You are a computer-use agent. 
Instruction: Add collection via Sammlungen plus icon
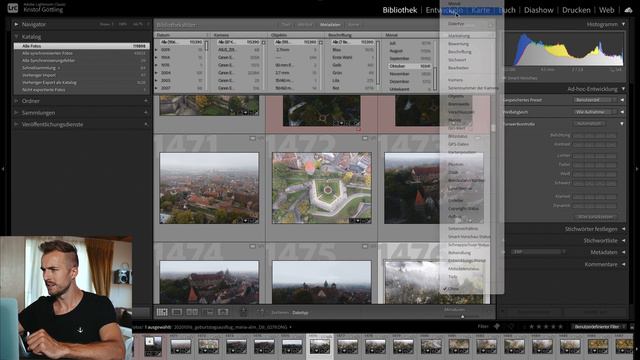click(x=146, y=112)
